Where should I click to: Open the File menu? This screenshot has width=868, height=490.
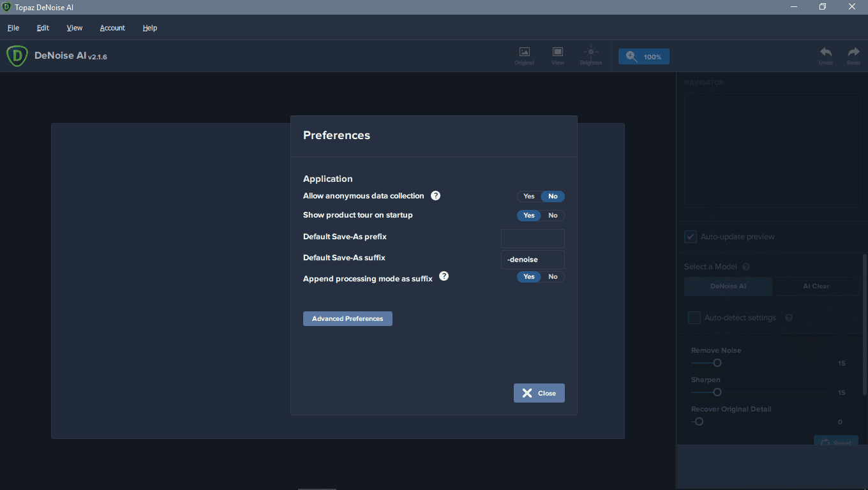pyautogui.click(x=13, y=28)
